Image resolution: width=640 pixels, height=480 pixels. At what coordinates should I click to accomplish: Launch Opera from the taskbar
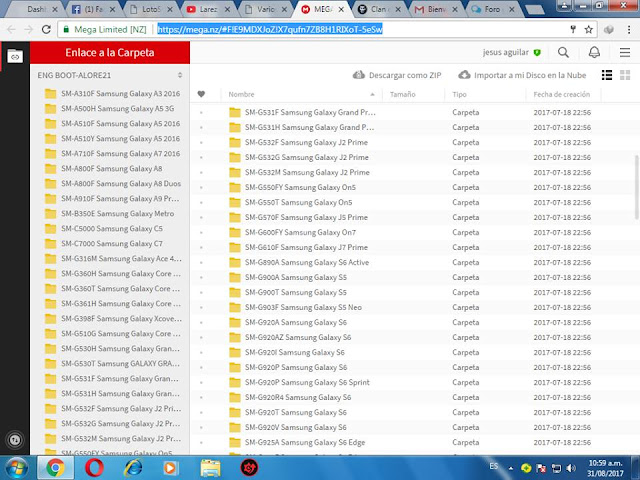[94, 468]
